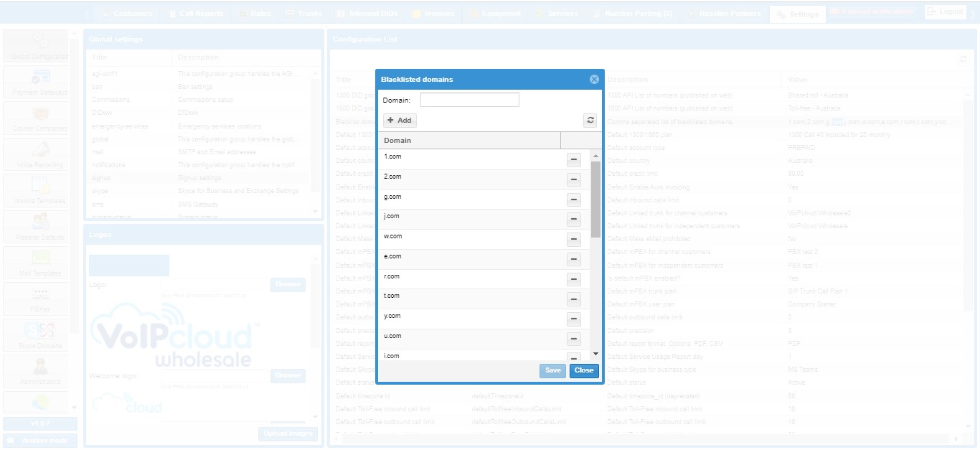This screenshot has width=980, height=450.
Task: Open Administrators in the sidebar
Action: (37, 371)
